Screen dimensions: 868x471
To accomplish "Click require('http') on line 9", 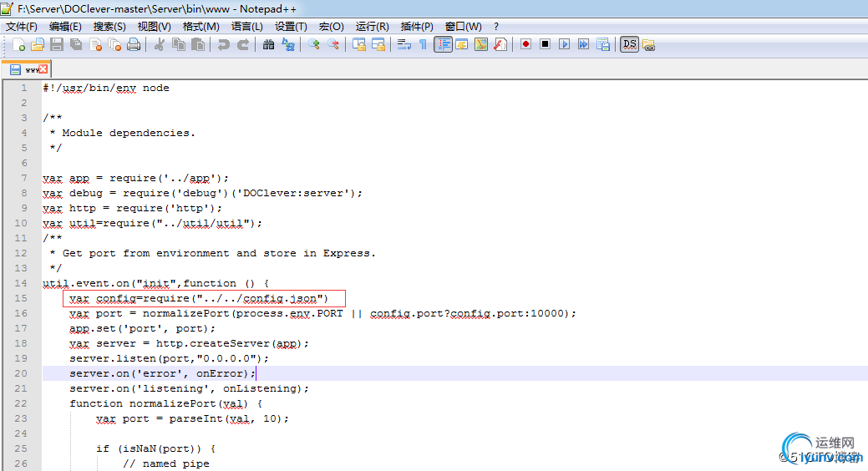I will coord(165,208).
